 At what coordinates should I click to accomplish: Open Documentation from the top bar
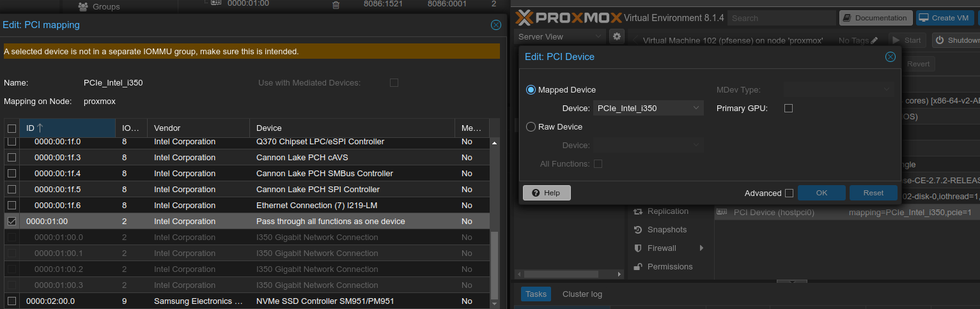coord(875,18)
